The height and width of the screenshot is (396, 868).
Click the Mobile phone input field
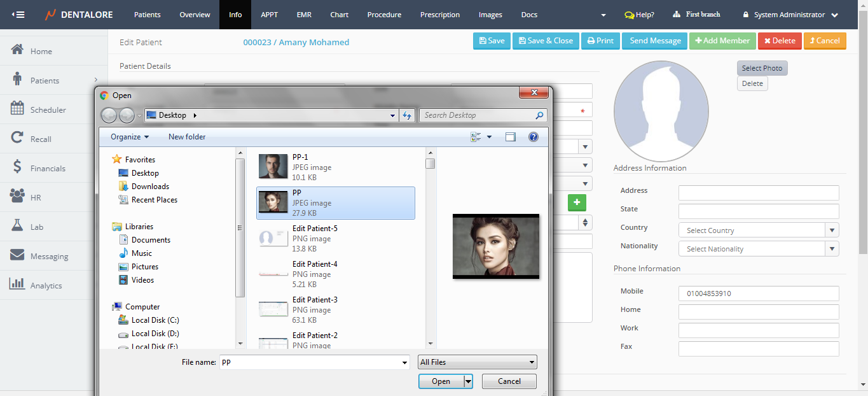pos(759,294)
